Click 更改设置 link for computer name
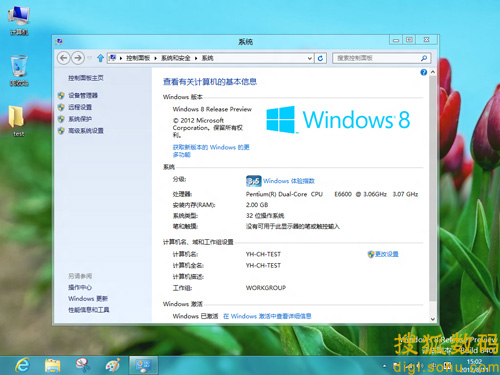 pyautogui.click(x=387, y=254)
